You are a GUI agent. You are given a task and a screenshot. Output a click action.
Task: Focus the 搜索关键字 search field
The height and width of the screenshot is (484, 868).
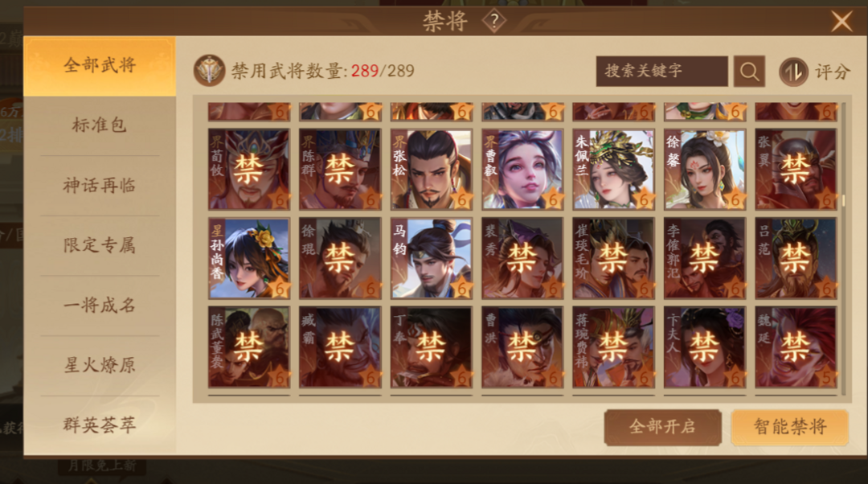click(x=662, y=71)
